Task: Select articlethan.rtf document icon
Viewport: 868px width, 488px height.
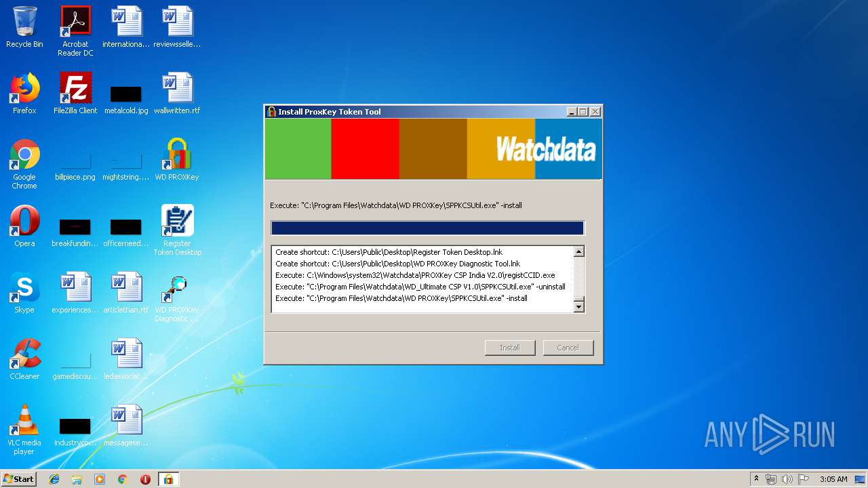Action: 126,293
